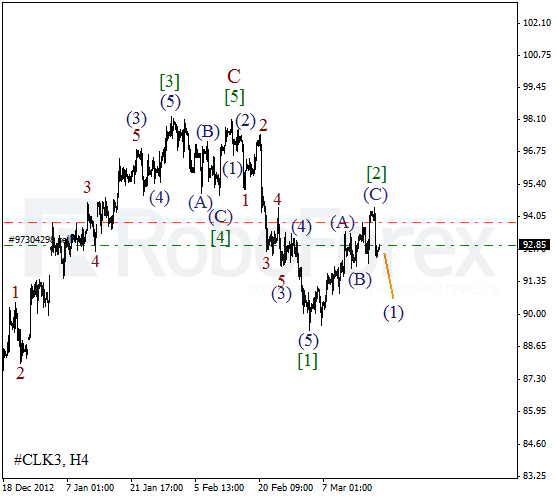Click the green [5] wave label

[x=234, y=97]
